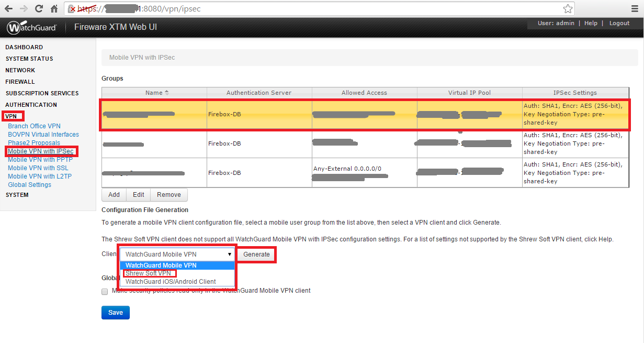Go back with the browser back arrow
The image size is (644, 343).
point(8,9)
